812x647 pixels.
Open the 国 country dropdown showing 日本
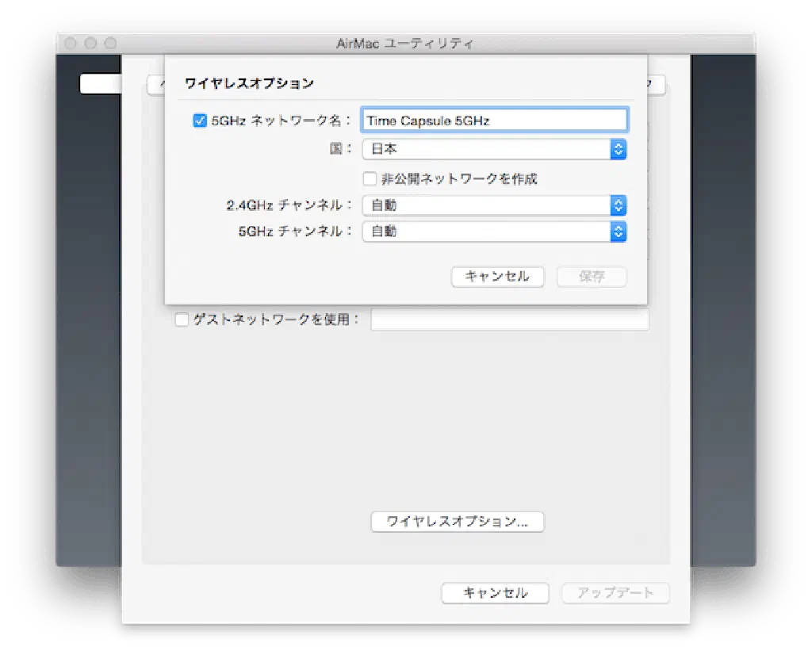click(494, 149)
